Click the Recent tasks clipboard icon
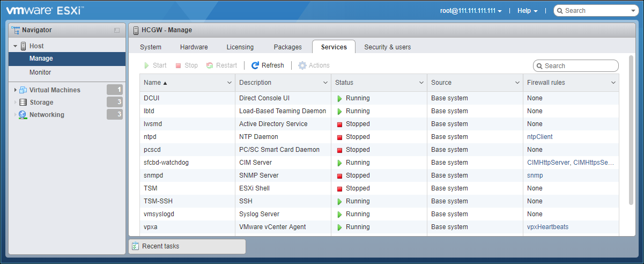The image size is (644, 264). (136, 246)
